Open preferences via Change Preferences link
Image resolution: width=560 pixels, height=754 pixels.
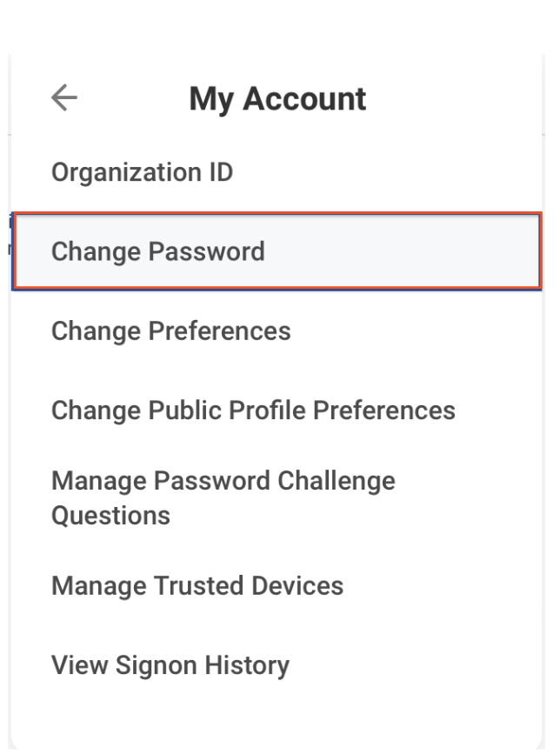point(170,330)
